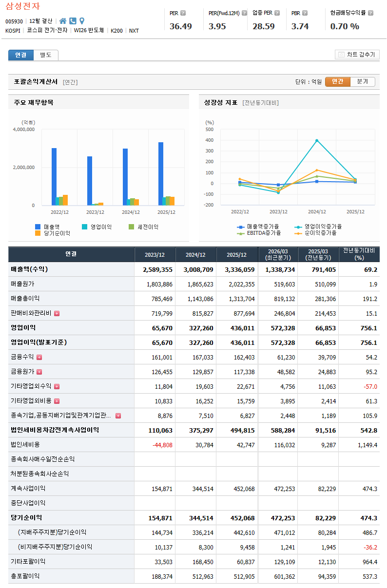The height and width of the screenshot is (588, 387).
Task: Open the help icon beside 업종 PER
Action: (277, 13)
